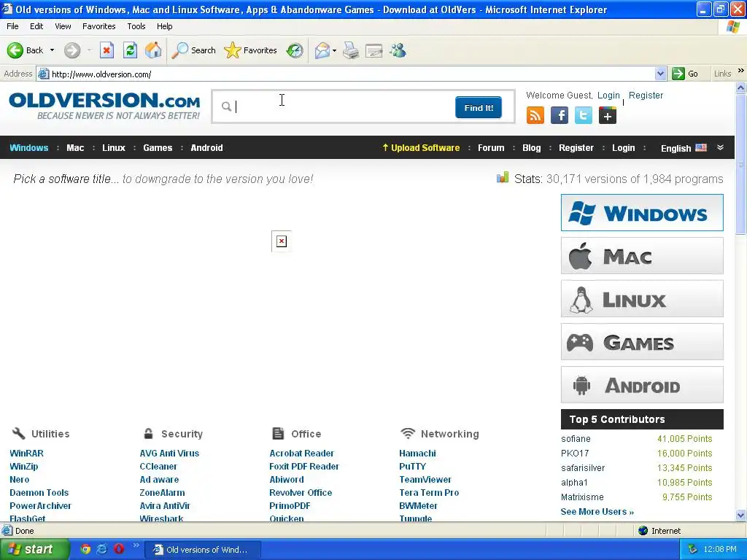Screen dimensions: 747x560
Task: Click the Go button beside address bar
Action: point(685,74)
